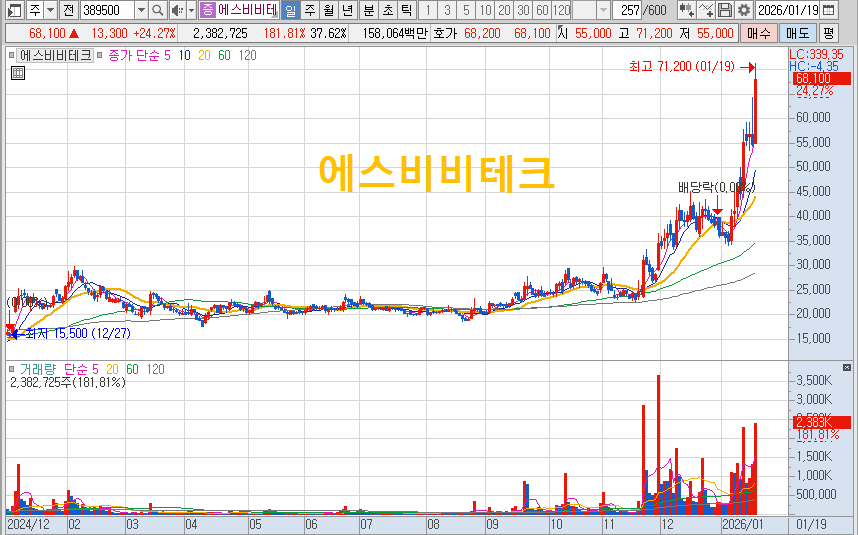The image size is (858, 535).
Task: Click the purple 증 badge icon
Action: click(208, 10)
